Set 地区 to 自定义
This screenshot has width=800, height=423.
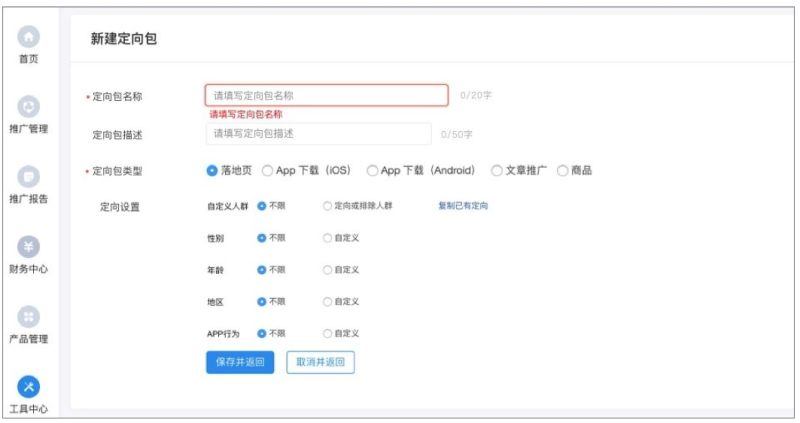pyautogui.click(x=327, y=302)
